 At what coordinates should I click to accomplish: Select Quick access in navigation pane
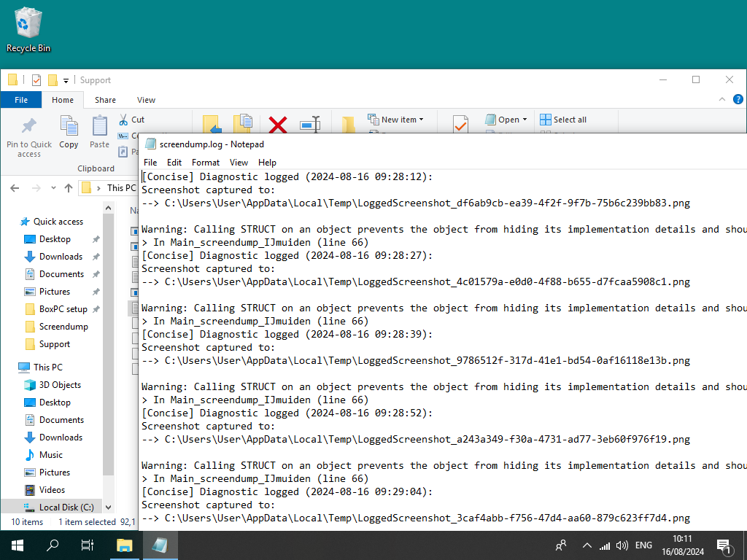[52, 222]
